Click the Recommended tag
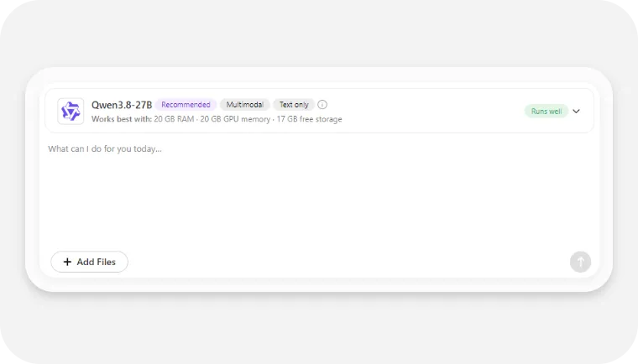 pos(186,105)
